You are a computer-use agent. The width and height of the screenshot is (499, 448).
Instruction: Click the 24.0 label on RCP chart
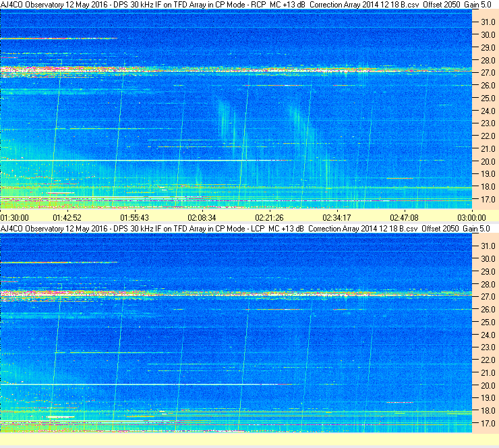click(x=488, y=111)
